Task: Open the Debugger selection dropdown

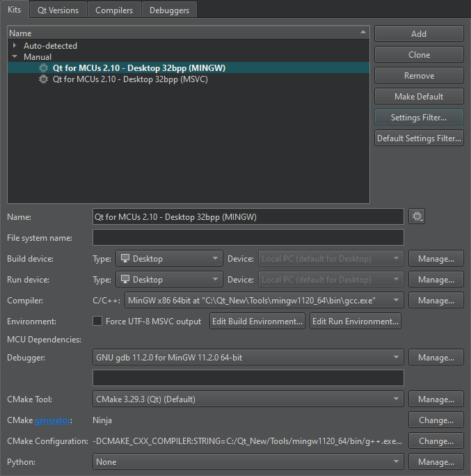Action: 248,358
